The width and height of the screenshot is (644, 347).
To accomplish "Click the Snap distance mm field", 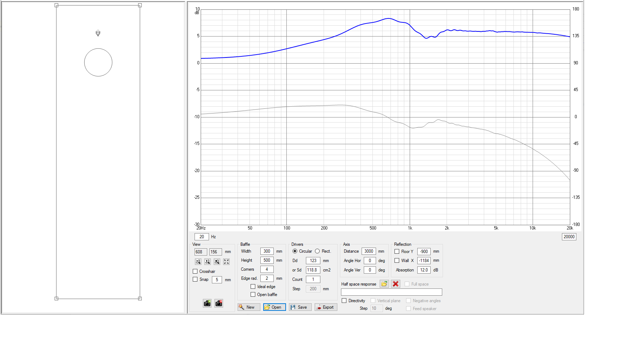I will tap(217, 280).
